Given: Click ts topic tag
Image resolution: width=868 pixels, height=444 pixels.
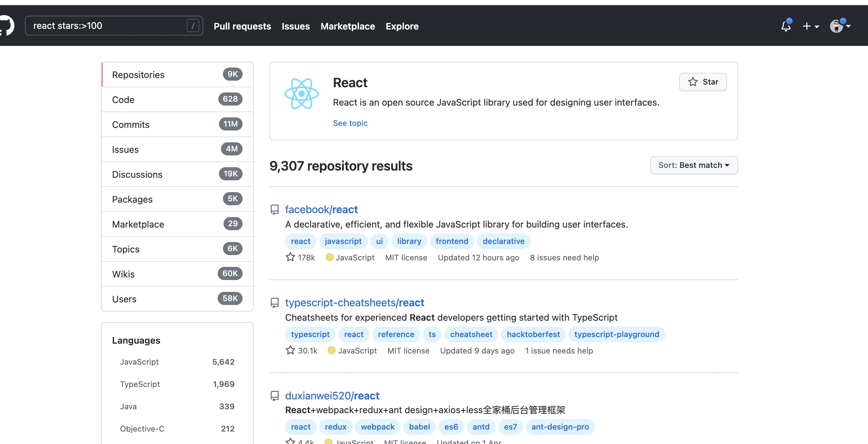Looking at the screenshot, I should (x=432, y=334).
